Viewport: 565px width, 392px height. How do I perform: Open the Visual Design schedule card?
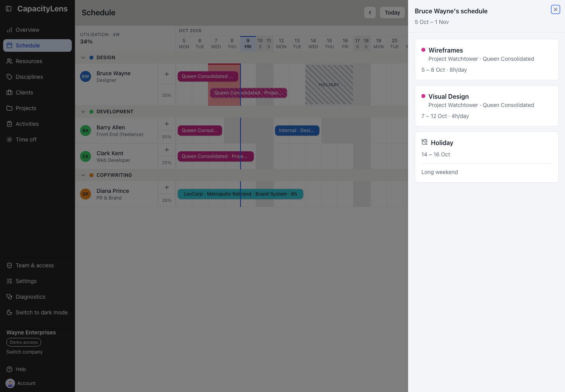pyautogui.click(x=487, y=106)
